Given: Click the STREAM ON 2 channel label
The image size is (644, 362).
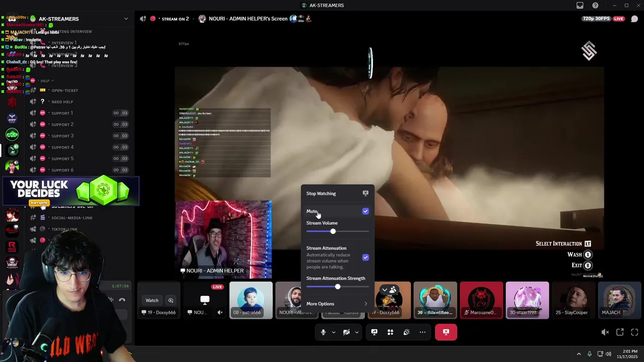Looking at the screenshot, I should coord(175,19).
